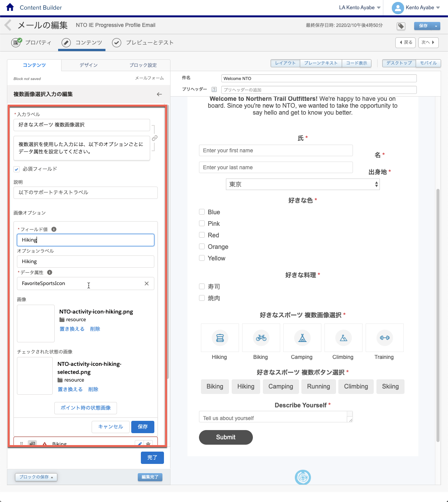Check the Orange color checkbox

(x=202, y=247)
